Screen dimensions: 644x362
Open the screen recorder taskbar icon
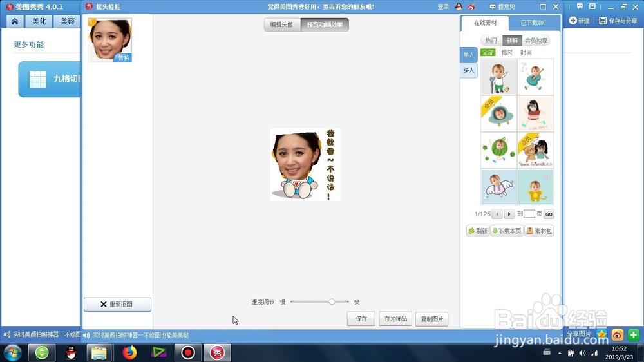[188, 352]
